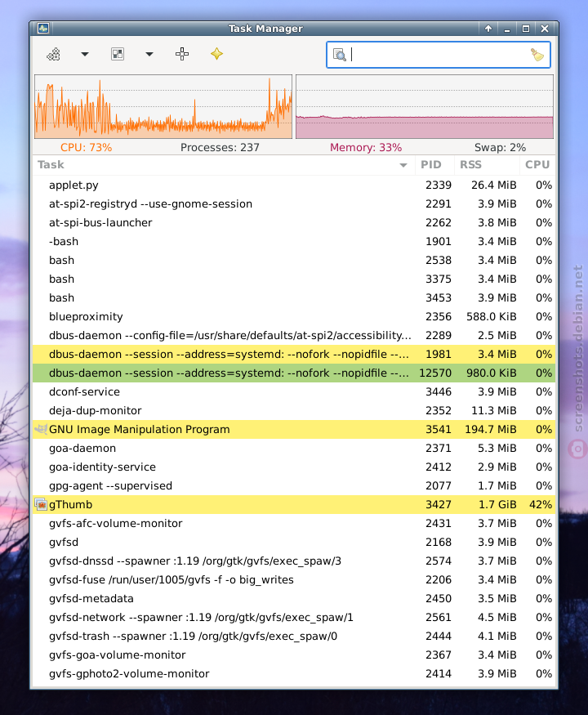Screen dimensions: 588x715
Task: Select the at-spi-bus-launcher process row
Action: tap(294, 222)
